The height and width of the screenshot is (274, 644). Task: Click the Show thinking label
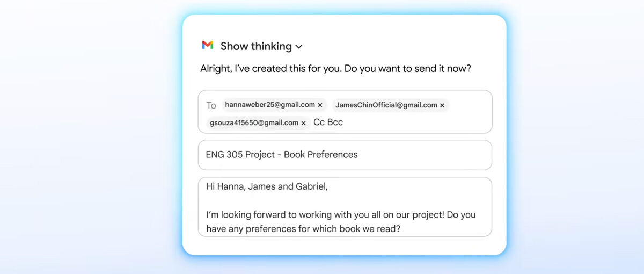[x=256, y=46]
